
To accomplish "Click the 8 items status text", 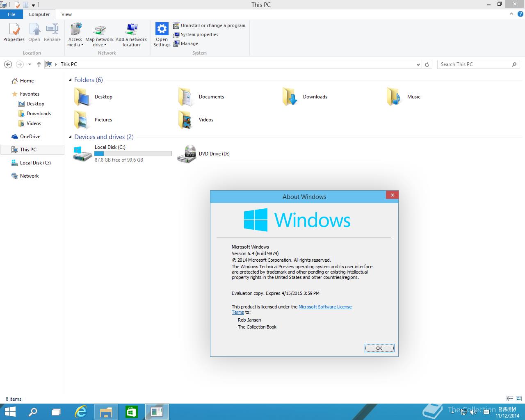I will coord(14,399).
